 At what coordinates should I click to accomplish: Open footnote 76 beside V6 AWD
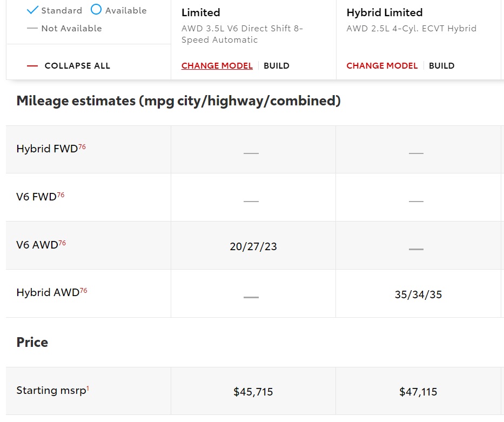point(62,243)
